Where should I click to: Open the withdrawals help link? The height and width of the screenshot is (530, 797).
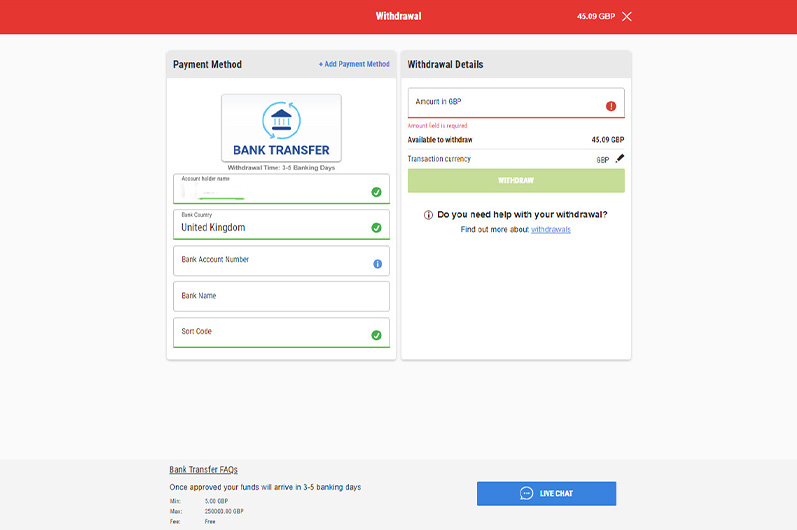[x=551, y=230]
